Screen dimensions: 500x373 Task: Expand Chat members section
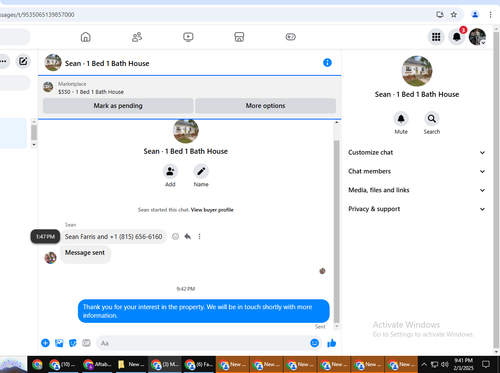click(x=416, y=171)
